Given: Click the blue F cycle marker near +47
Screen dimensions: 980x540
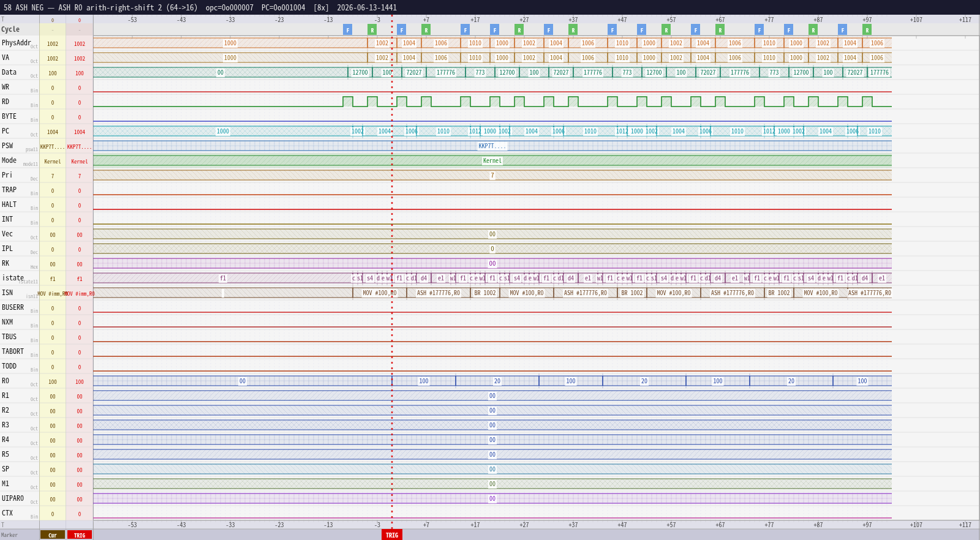Looking at the screenshot, I should pos(612,29).
